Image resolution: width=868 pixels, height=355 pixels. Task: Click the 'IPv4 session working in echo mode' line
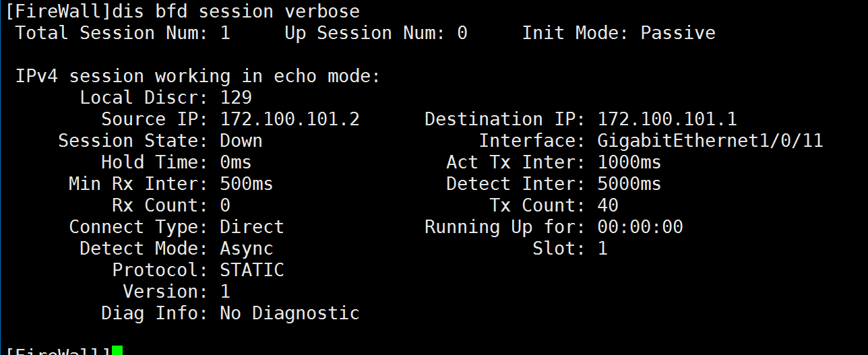pos(198,77)
